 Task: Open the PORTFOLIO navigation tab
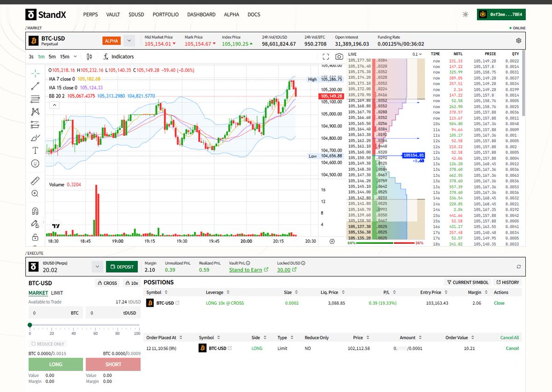(166, 15)
